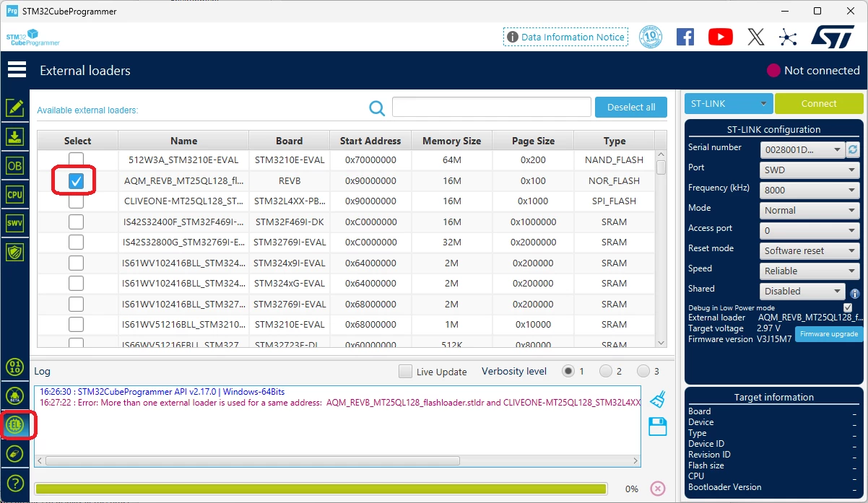Screen dimensions: 868x503
Task: Open the OB option bytes panel
Action: click(14, 165)
